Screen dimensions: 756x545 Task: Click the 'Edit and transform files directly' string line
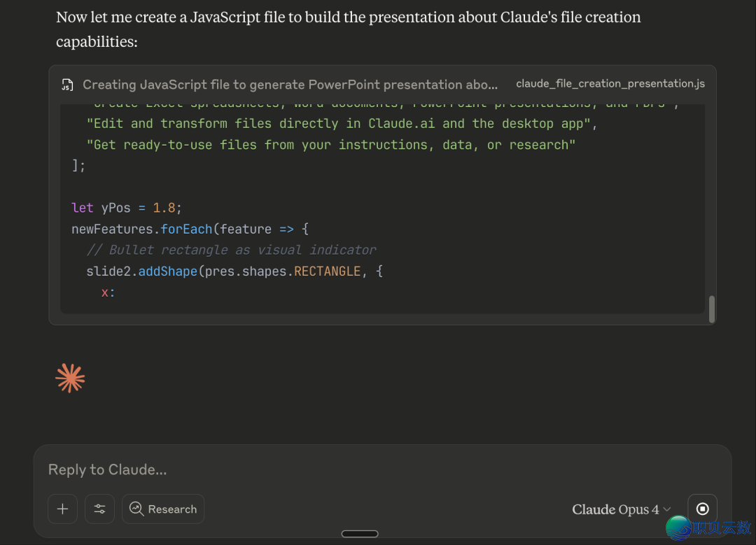click(x=342, y=124)
